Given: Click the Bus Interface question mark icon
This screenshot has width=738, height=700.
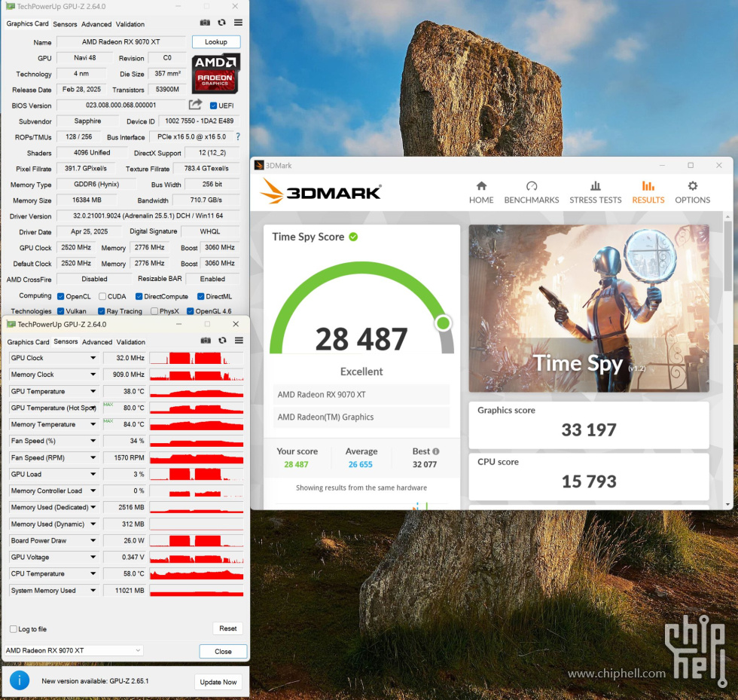Looking at the screenshot, I should point(238,136).
